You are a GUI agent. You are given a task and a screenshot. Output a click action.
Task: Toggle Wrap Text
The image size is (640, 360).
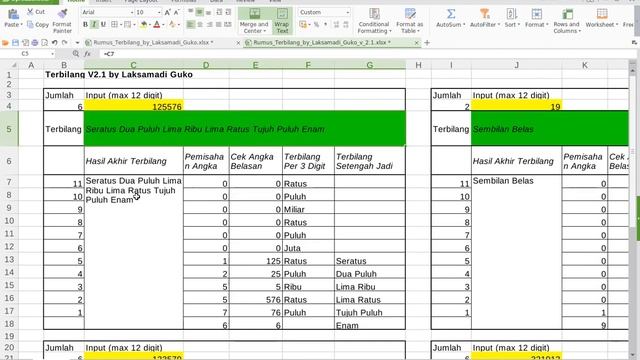pyautogui.click(x=282, y=21)
